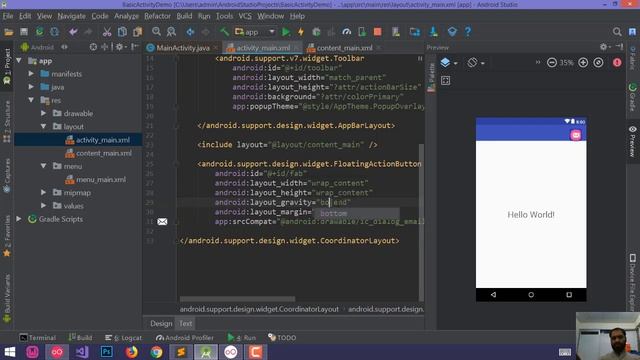Image resolution: width=640 pixels, height=360 pixels.
Task: Click the Paste clipboard icon
Action: click(138, 32)
